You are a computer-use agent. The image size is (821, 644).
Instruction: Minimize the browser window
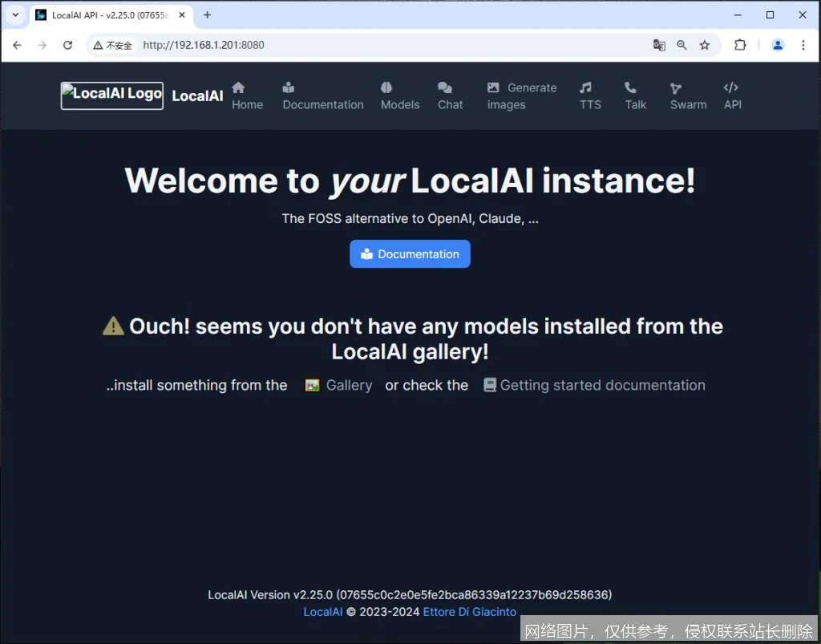(738, 14)
